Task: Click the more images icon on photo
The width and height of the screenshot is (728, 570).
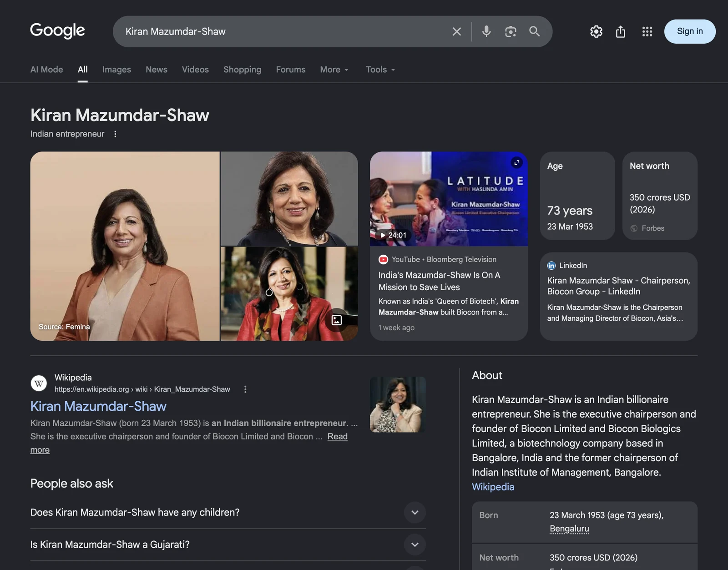Action: tap(337, 320)
